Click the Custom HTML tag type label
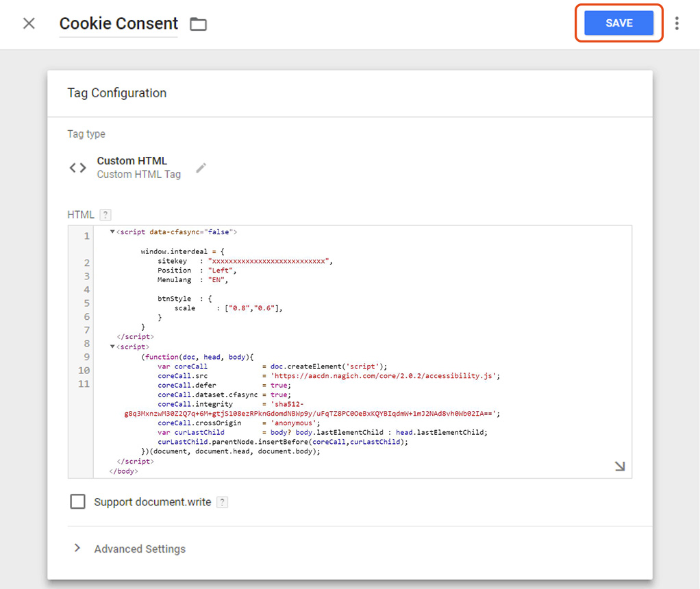 point(132,161)
